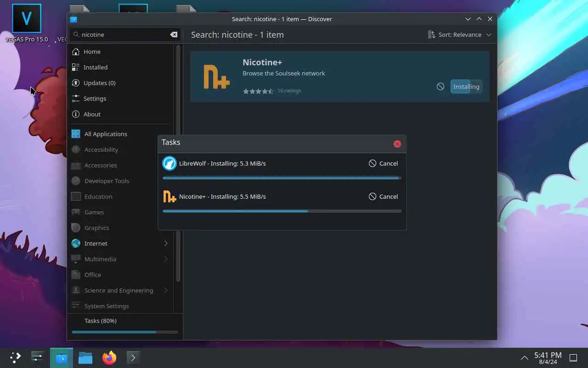This screenshot has width=588, height=368.
Task: Click the Nicotine+ icon in Tasks list
Action: 170,196
